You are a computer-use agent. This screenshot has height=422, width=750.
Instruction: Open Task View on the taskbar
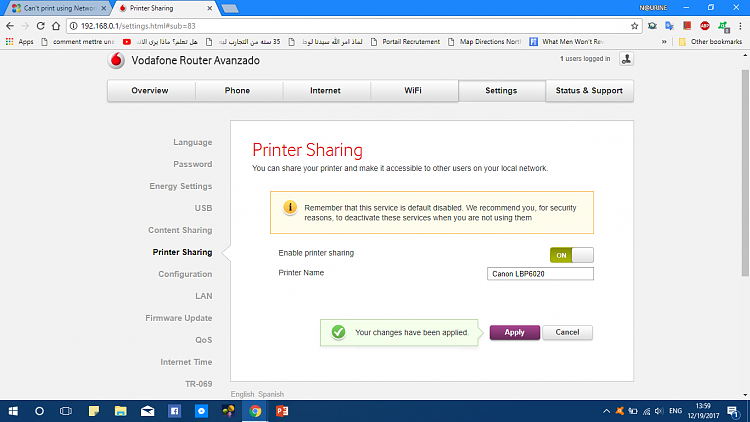coord(66,411)
